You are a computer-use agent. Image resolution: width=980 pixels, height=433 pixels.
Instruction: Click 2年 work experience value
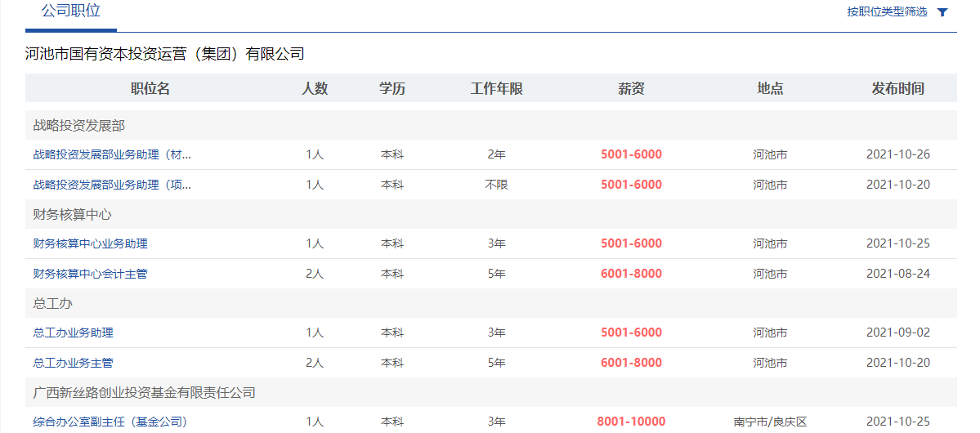pos(496,154)
